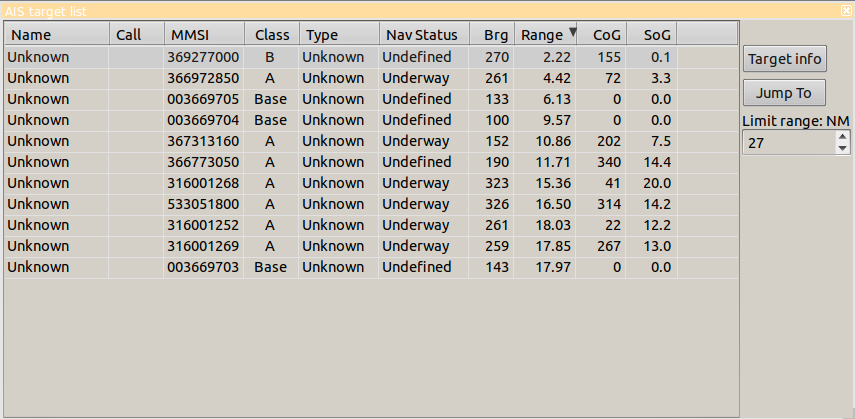Image resolution: width=855 pixels, height=419 pixels.
Task: Decrease limit range with down arrow
Action: coord(842,148)
